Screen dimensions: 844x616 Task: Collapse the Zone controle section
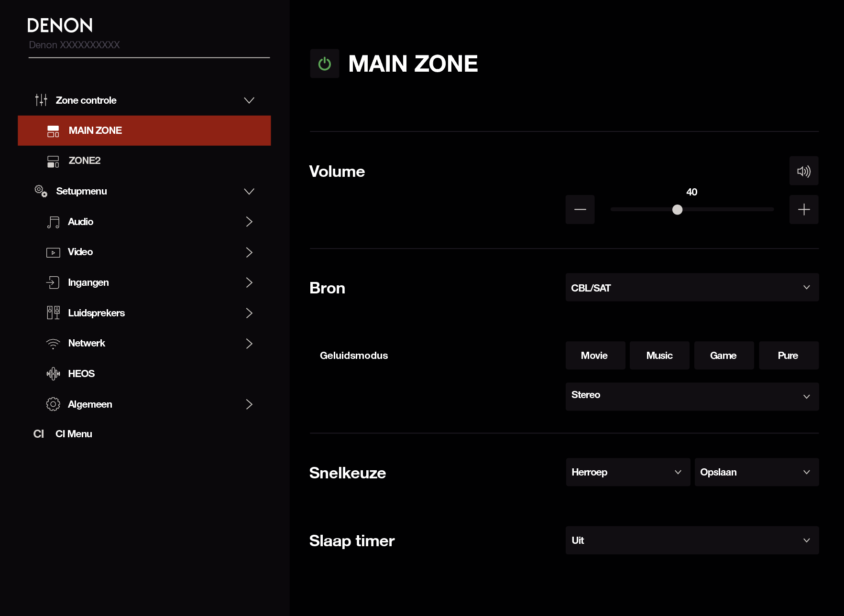click(249, 100)
